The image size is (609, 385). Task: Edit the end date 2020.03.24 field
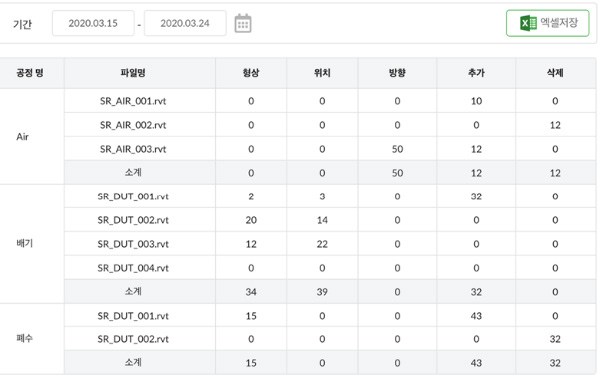185,23
